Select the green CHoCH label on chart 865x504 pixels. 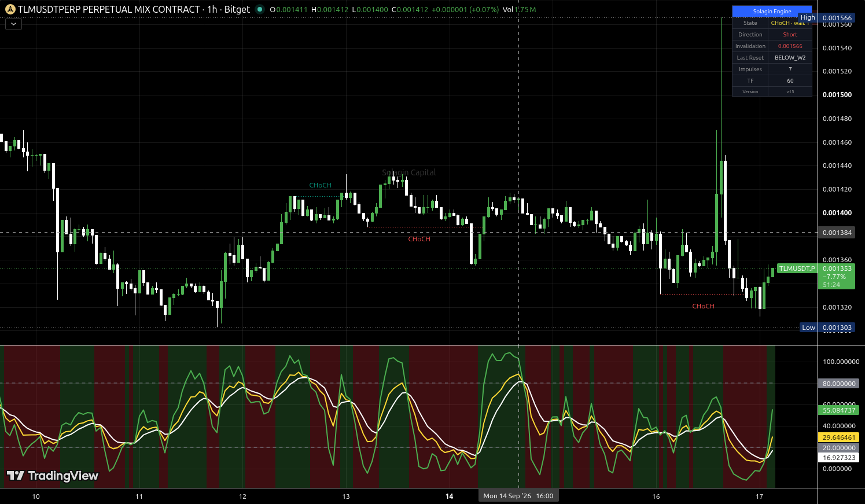coord(320,185)
